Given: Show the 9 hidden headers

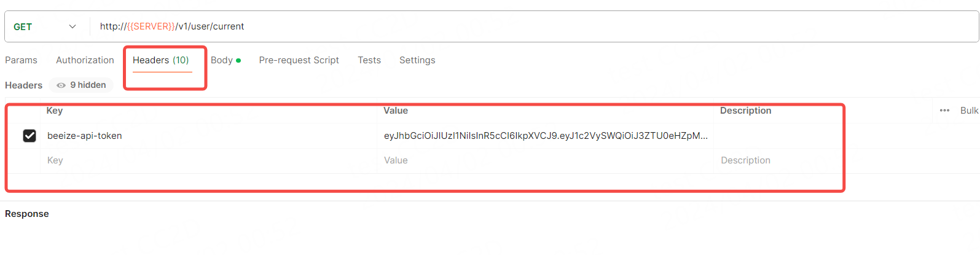Looking at the screenshot, I should [x=81, y=85].
